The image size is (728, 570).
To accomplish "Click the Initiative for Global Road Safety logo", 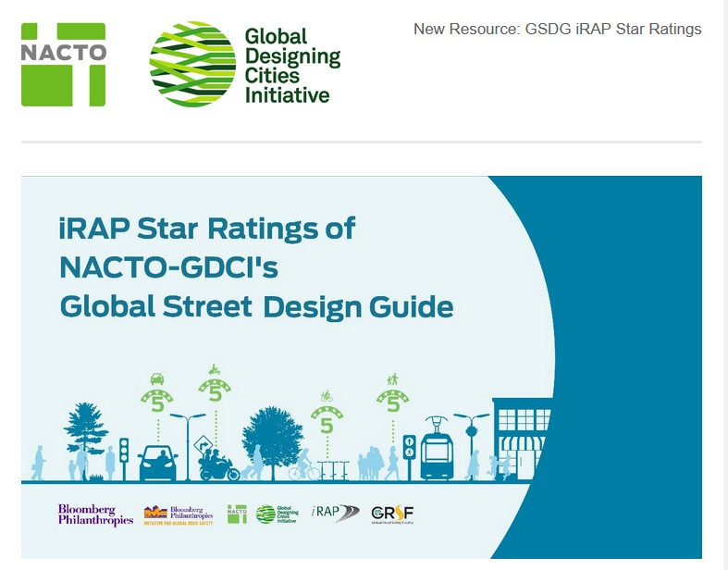I will point(179,515).
